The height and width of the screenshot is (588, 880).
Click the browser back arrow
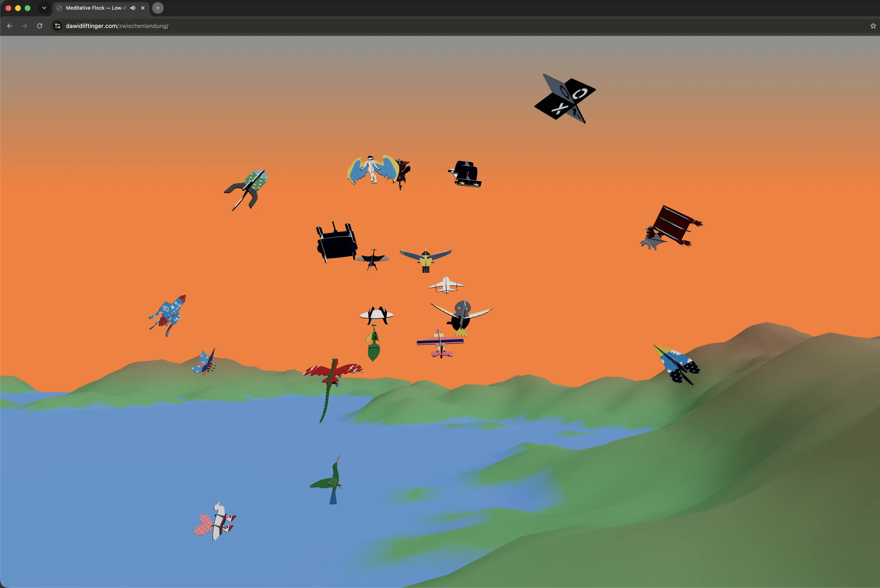point(10,26)
